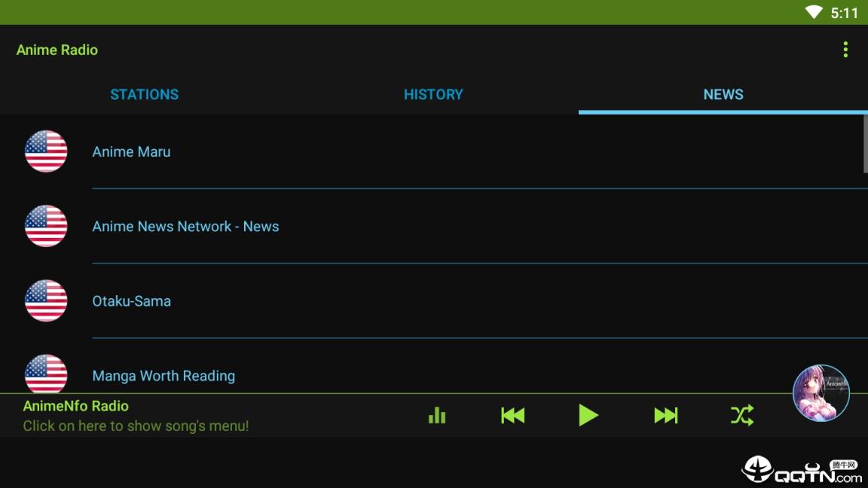
Task: Click the flag icon beside Anime Maru
Action: 46,151
